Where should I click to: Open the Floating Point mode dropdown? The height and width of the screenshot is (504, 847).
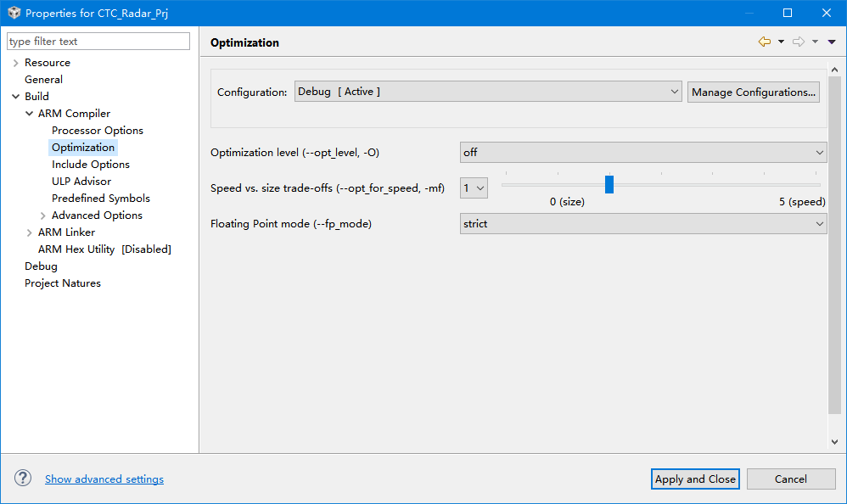click(642, 224)
